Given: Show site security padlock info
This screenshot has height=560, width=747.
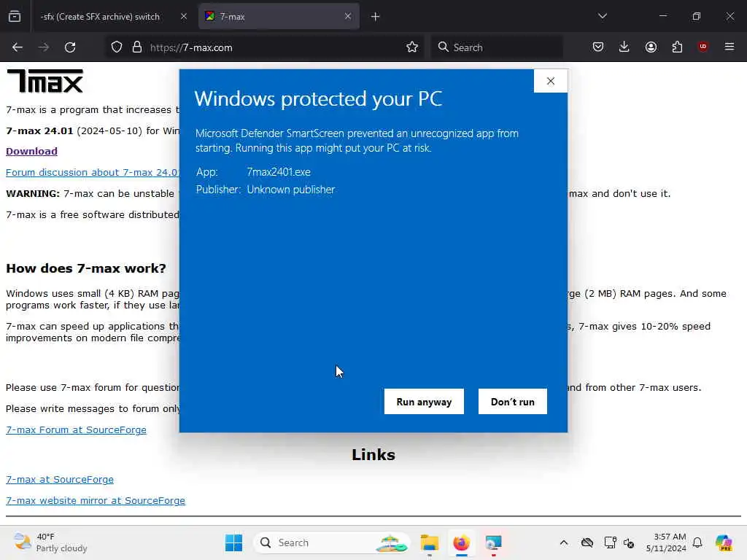Looking at the screenshot, I should coord(137,47).
